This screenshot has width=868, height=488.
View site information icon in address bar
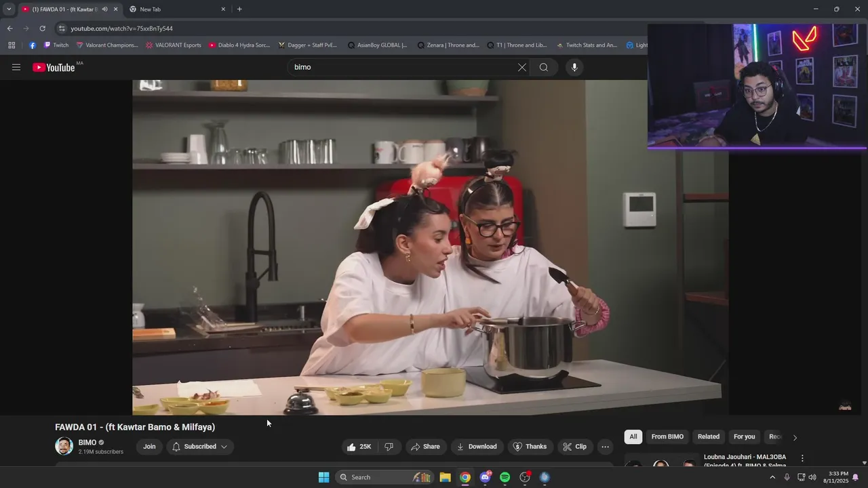[x=62, y=28]
